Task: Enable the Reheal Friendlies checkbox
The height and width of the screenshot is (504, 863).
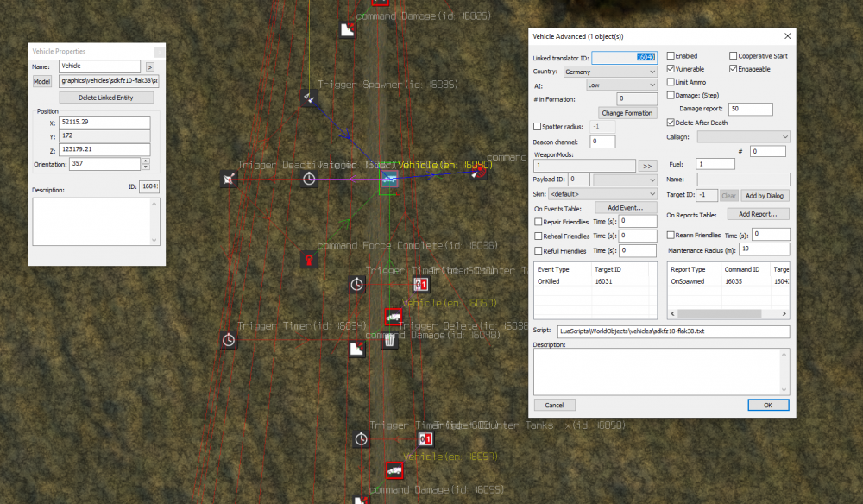Action: 539,236
